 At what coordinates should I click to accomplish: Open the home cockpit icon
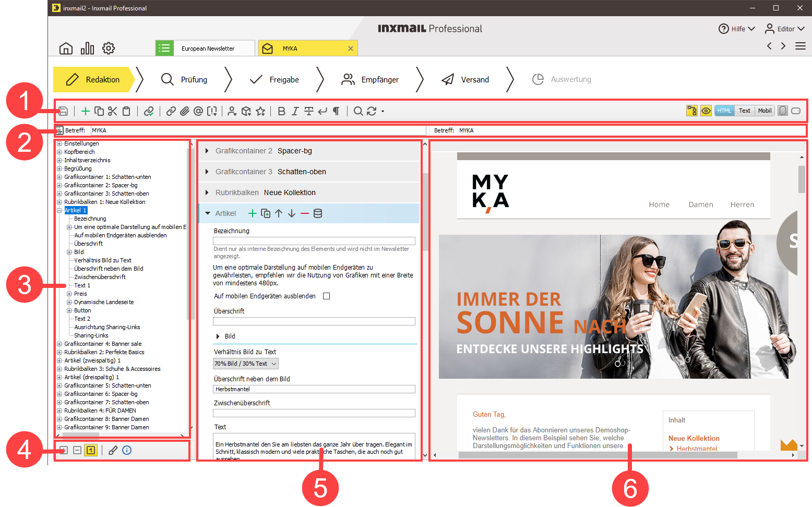66,49
